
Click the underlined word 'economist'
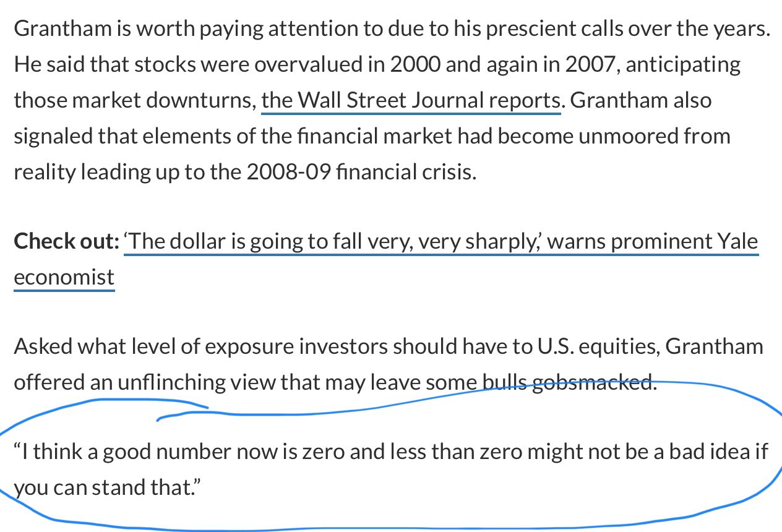[x=64, y=277]
